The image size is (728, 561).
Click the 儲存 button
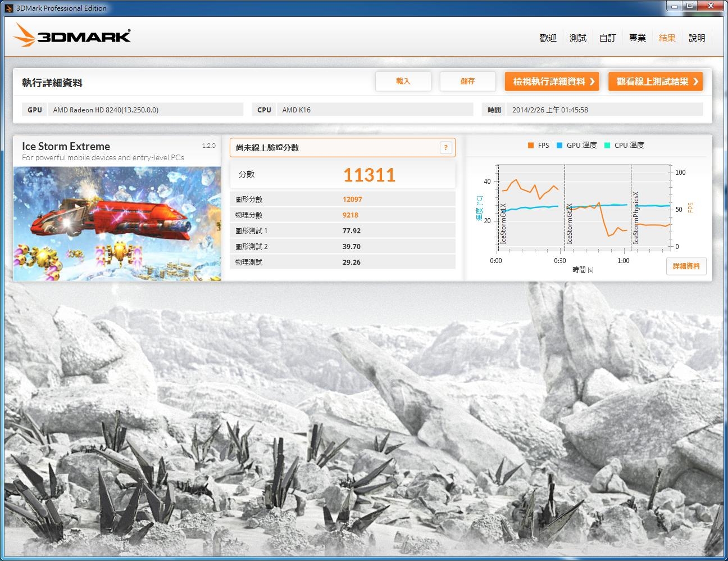coord(468,82)
